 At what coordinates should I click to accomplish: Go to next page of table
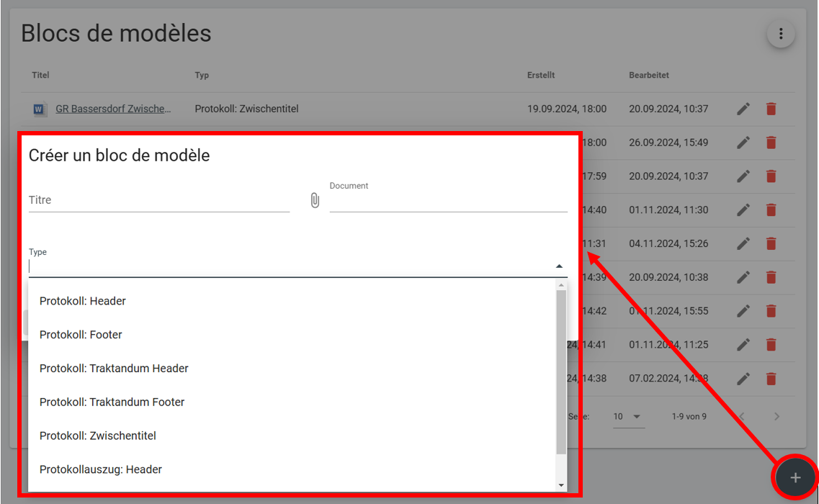point(777,417)
